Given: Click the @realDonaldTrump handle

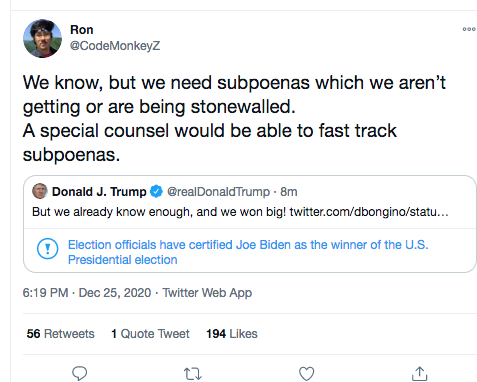Looking at the screenshot, I should pyautogui.click(x=218, y=192).
